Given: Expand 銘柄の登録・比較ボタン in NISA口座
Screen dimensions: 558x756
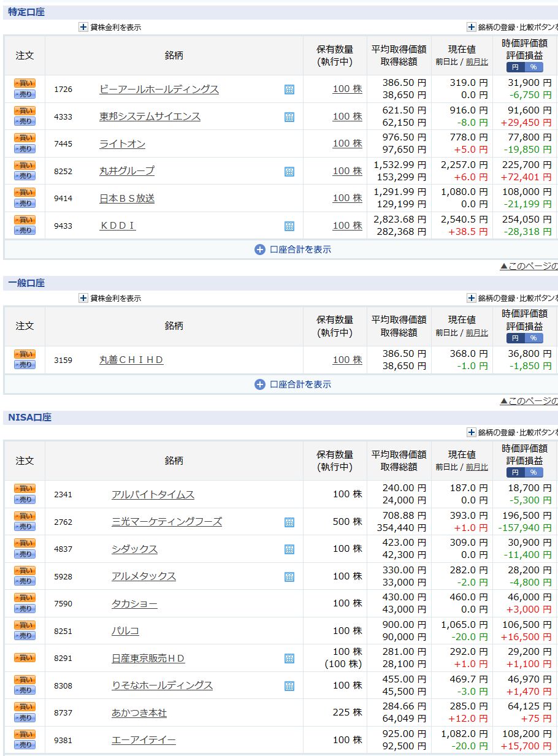Looking at the screenshot, I should [513, 432].
